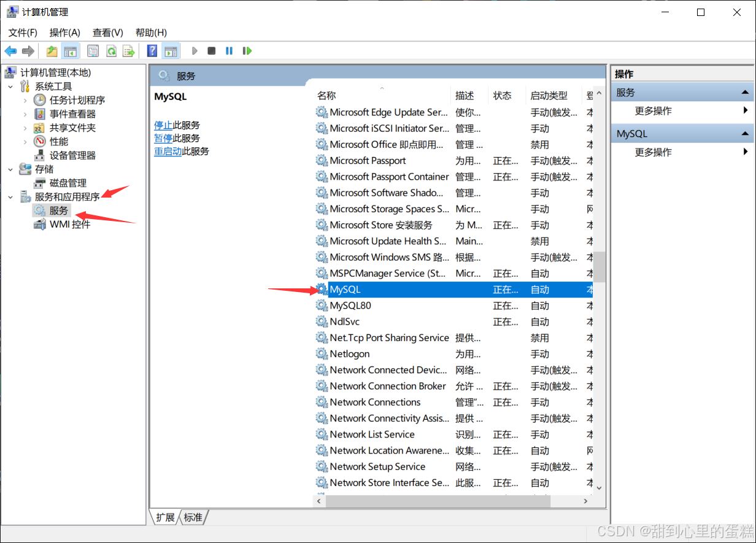Click gear icon of Netlogon service

[x=322, y=354]
